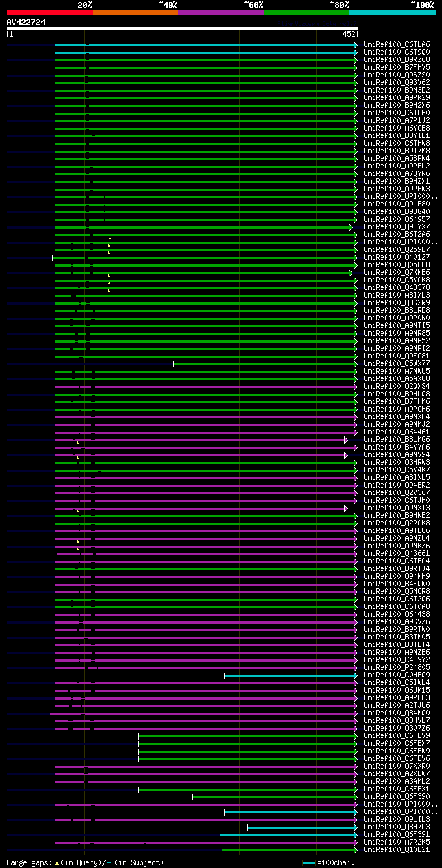Select the UniRef100_Q6F390 label
This screenshot has width=442, height=868.
[396, 796]
